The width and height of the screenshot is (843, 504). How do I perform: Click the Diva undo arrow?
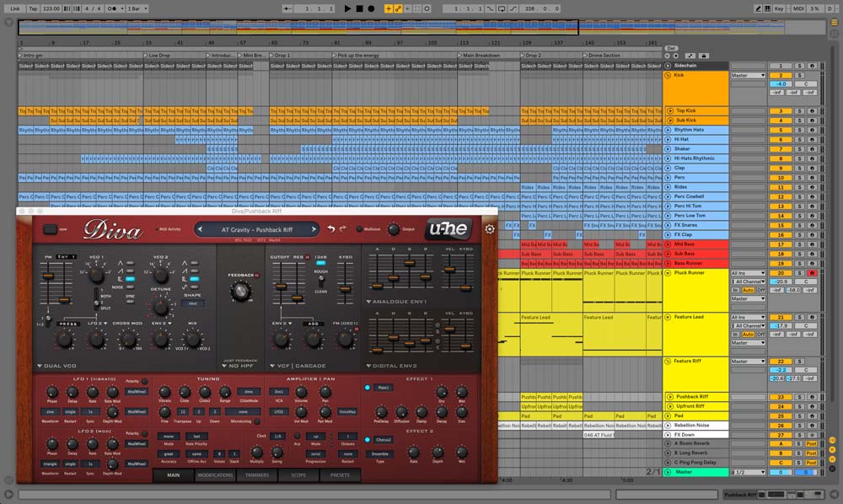tap(331, 228)
